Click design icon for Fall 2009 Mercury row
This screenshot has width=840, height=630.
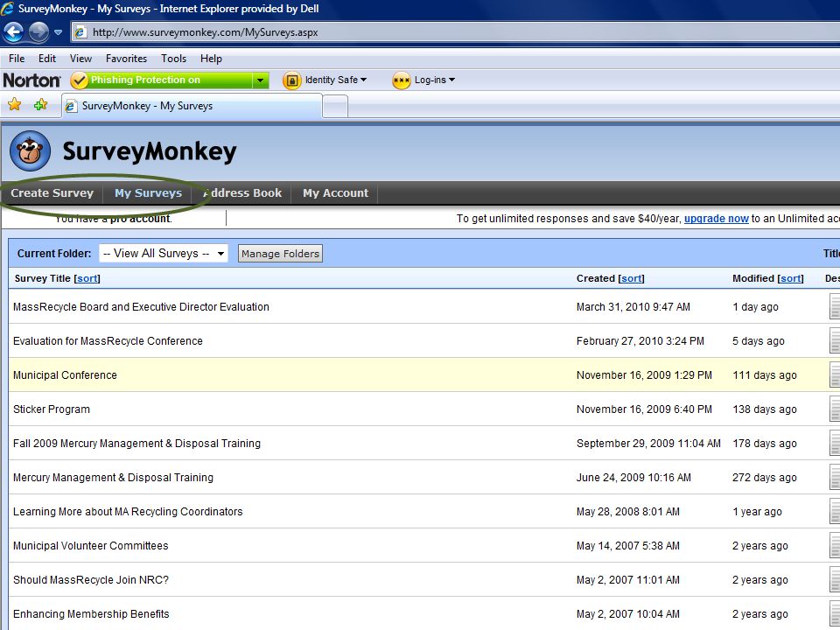click(835, 444)
